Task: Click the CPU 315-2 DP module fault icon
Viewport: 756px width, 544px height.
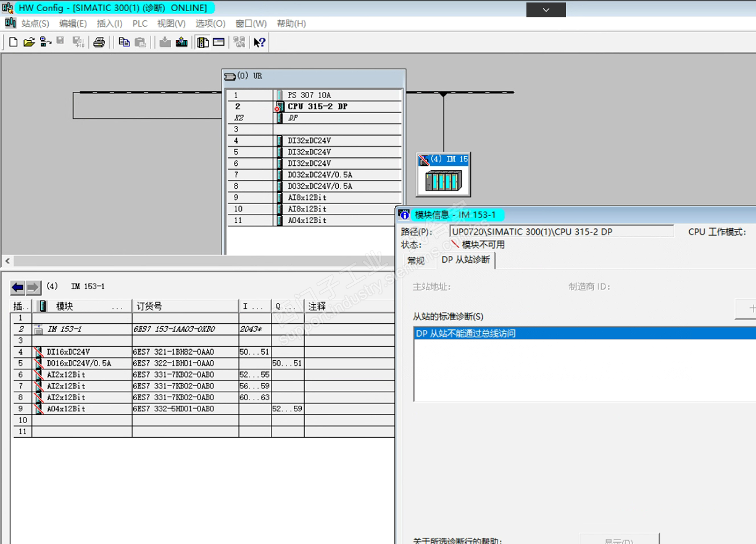Action: (279, 107)
